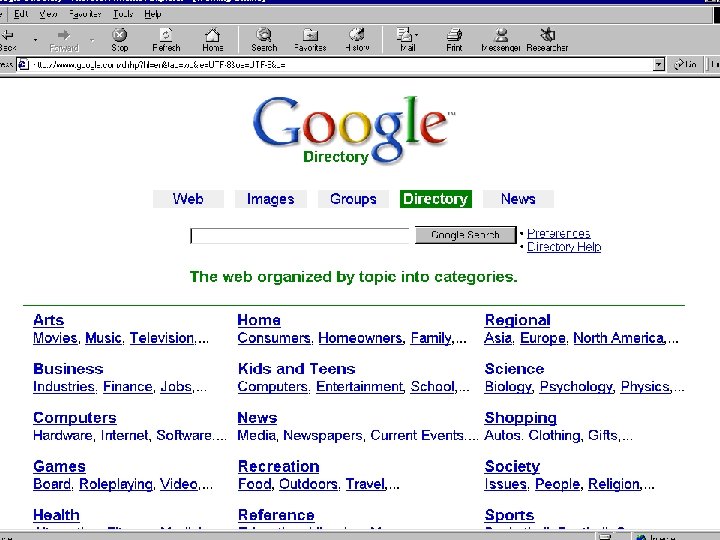Open the Jobs subcategory link
Viewport: 720px width, 540px height.
tap(176, 387)
